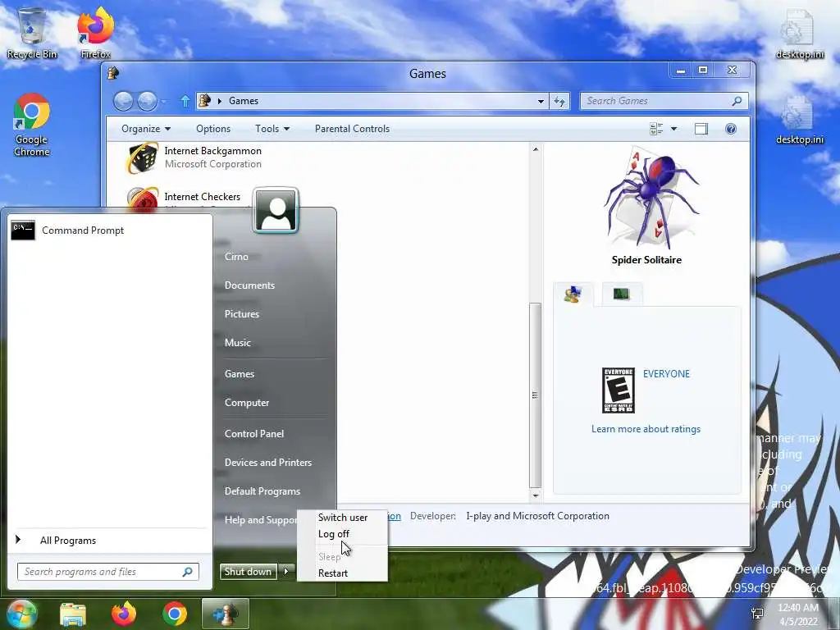Click the search magnifier in Games window
Screen dimensions: 840x630
point(737,101)
